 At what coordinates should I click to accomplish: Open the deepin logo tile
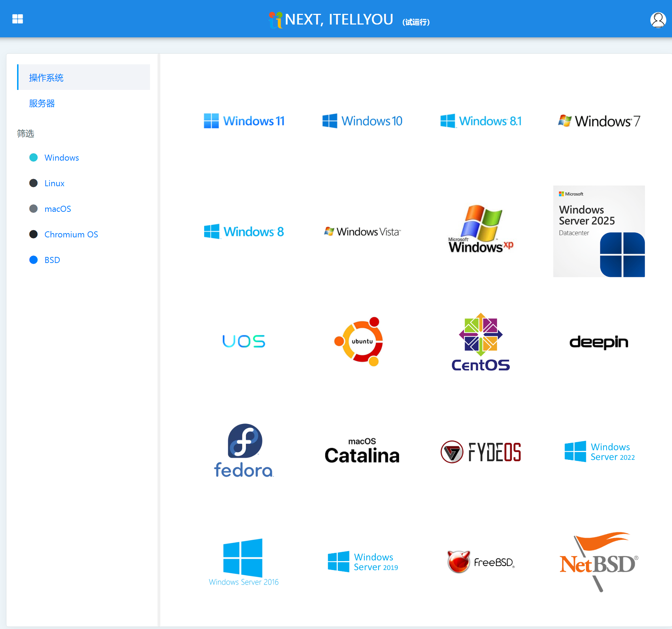tap(599, 342)
